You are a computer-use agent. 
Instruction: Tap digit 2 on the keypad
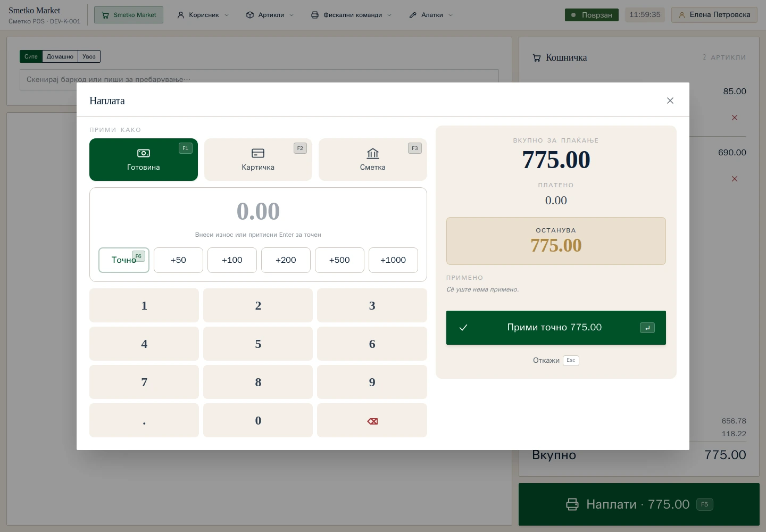[x=258, y=305]
